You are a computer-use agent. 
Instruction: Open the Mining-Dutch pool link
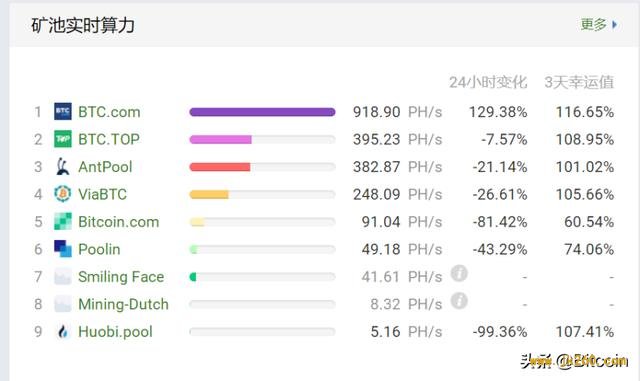(x=123, y=304)
